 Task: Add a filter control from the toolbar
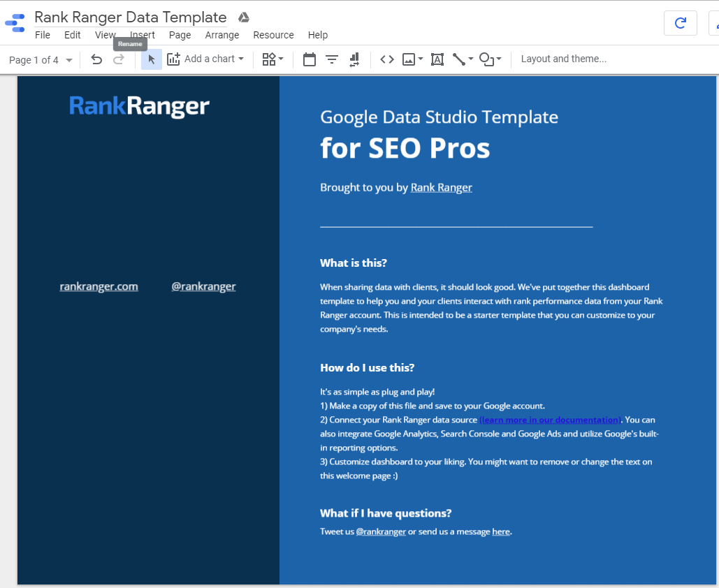tap(332, 59)
